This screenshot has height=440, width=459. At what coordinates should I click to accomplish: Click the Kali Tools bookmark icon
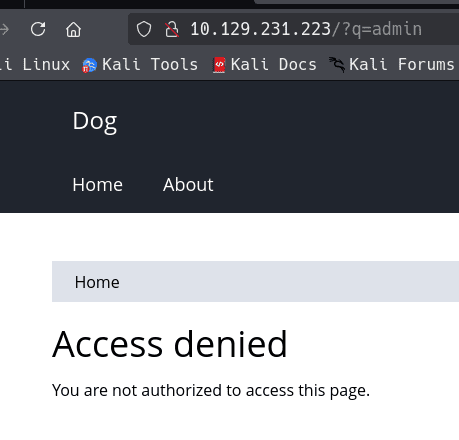coord(89,65)
